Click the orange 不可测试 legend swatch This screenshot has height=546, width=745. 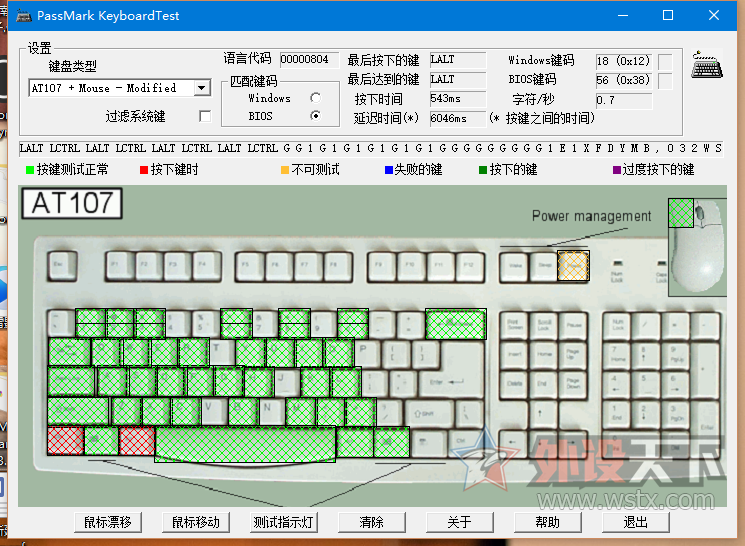pos(285,170)
